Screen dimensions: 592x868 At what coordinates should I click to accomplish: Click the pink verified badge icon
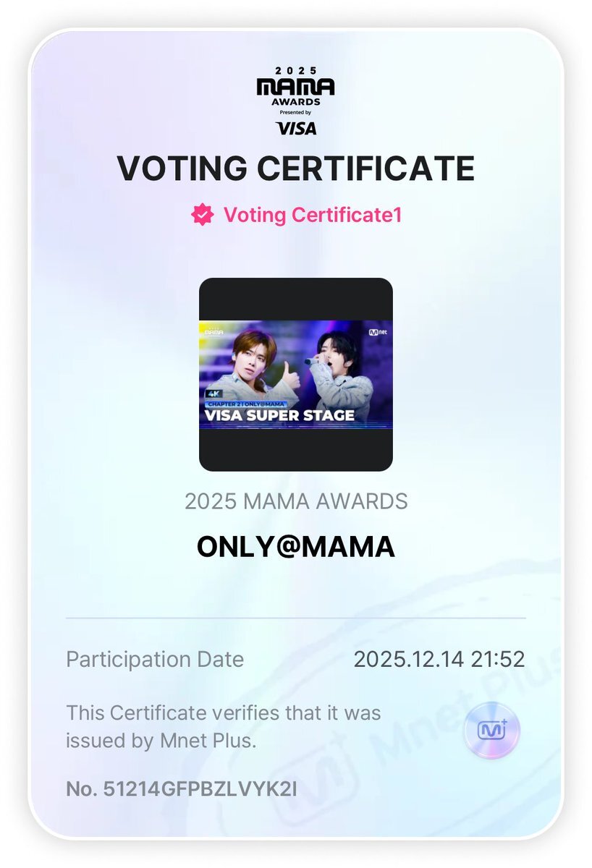pos(202,215)
